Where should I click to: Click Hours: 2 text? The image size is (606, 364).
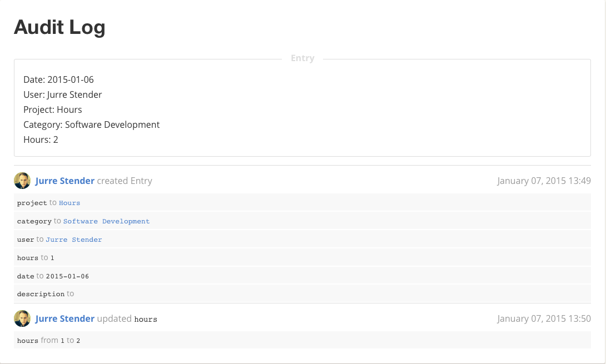(x=41, y=140)
